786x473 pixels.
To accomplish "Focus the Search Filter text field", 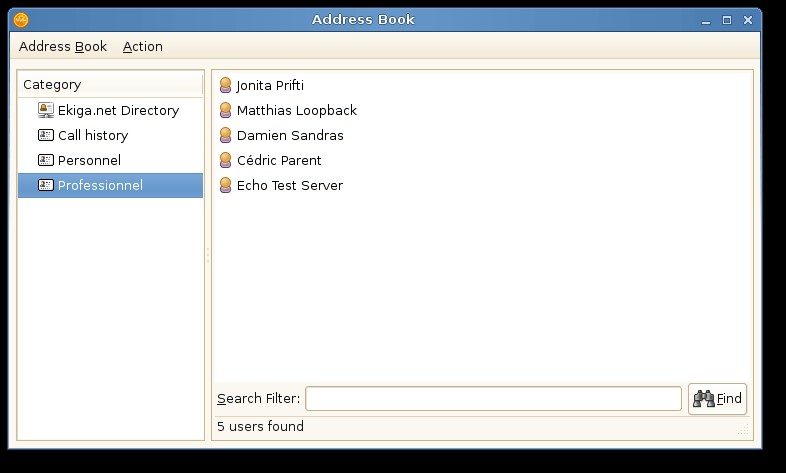I will (x=493, y=399).
